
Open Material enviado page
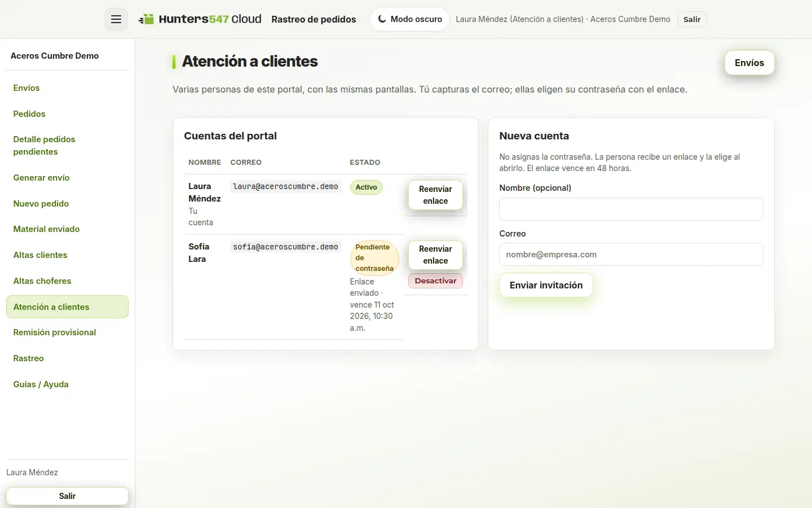[67, 229]
